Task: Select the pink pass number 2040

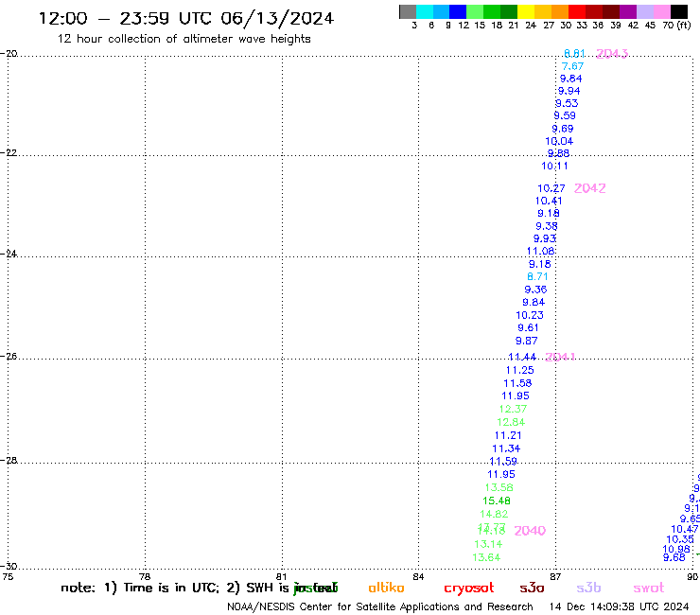Action: click(x=530, y=531)
